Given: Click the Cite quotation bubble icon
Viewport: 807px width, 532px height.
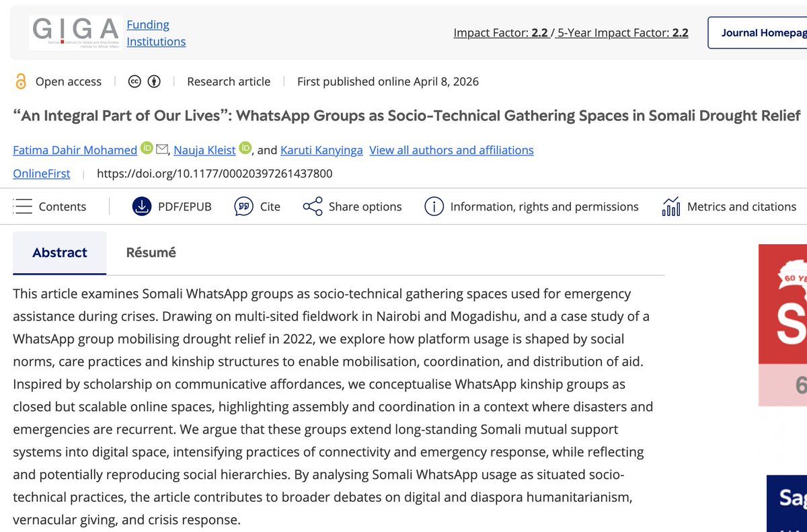Looking at the screenshot, I should coord(243,206).
